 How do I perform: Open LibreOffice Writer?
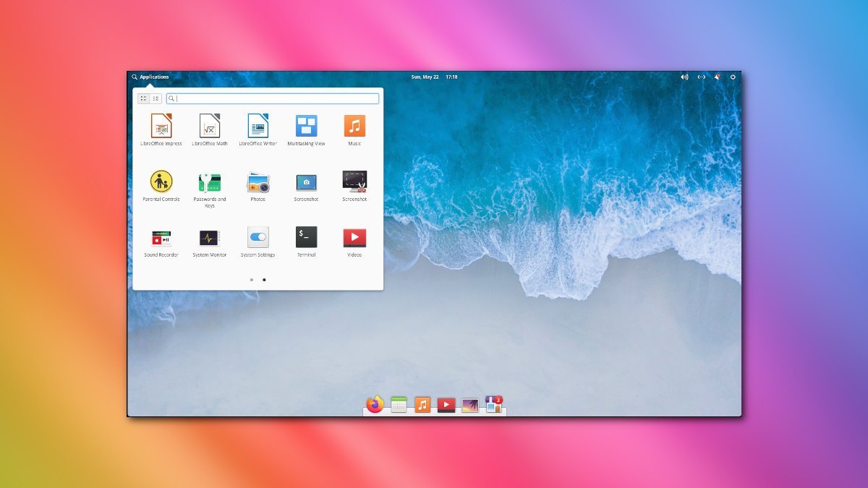258,127
